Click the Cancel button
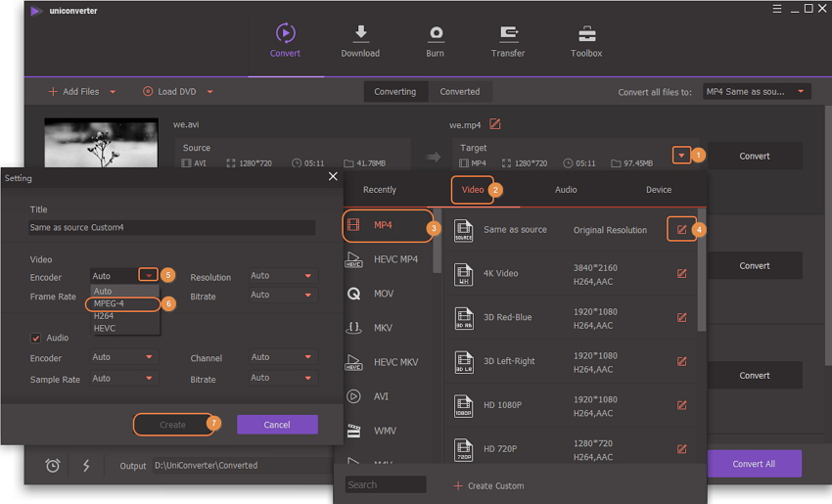The image size is (832, 504). tap(277, 425)
